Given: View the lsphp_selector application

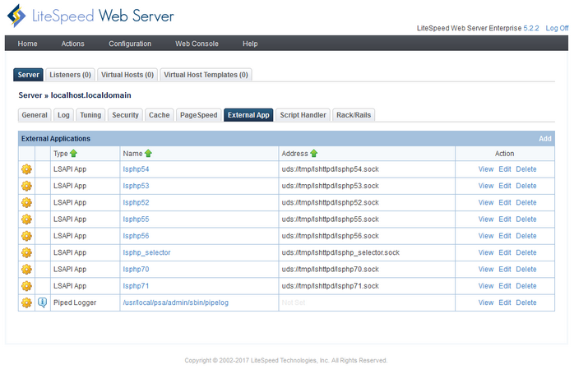Looking at the screenshot, I should click(486, 252).
